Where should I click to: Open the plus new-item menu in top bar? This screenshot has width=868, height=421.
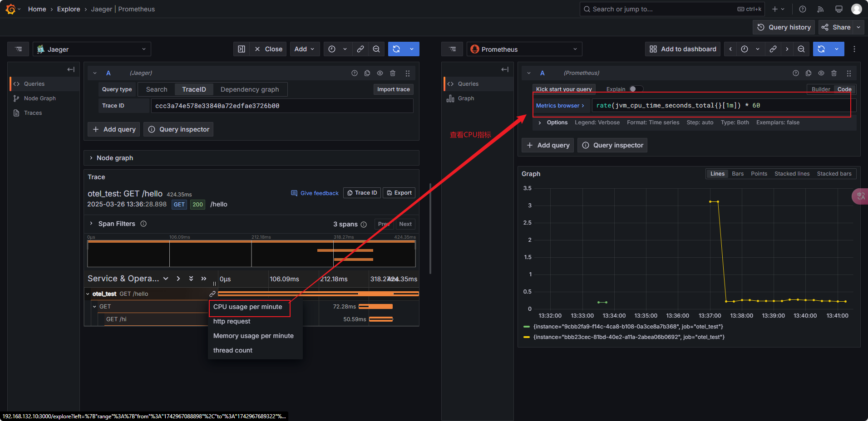click(778, 9)
